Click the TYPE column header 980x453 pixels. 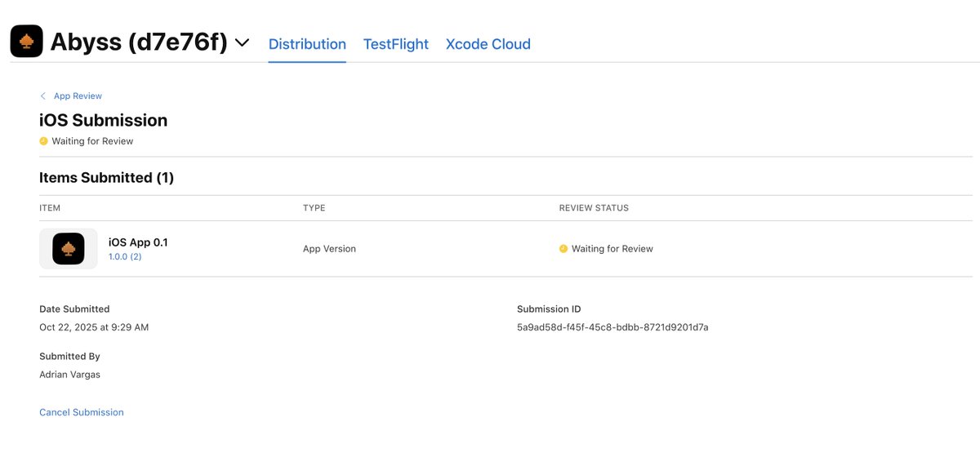[314, 208]
